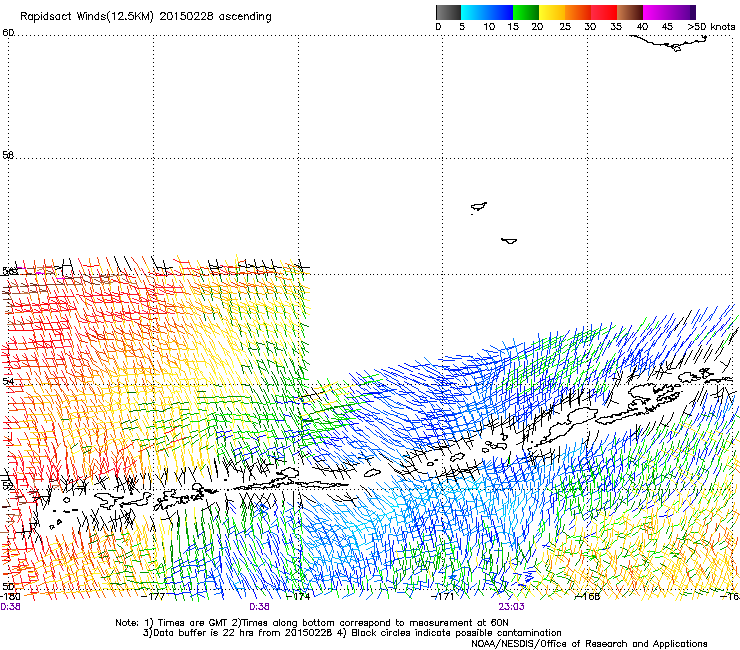Click the "60" latitude axis label

(8, 33)
